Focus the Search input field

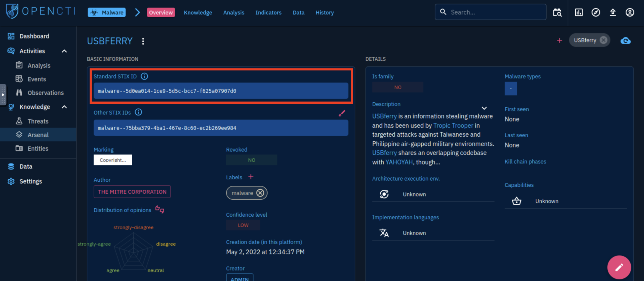pyautogui.click(x=491, y=12)
